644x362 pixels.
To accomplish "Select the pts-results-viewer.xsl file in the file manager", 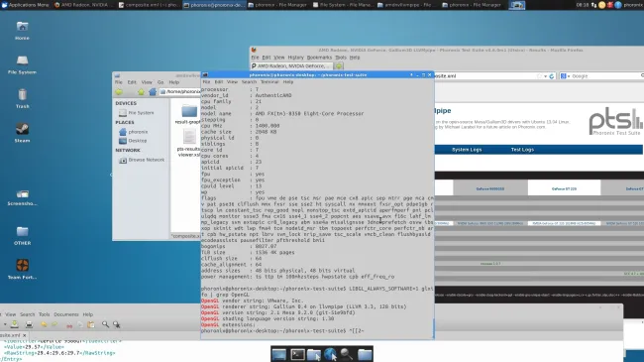I will tap(188, 143).
